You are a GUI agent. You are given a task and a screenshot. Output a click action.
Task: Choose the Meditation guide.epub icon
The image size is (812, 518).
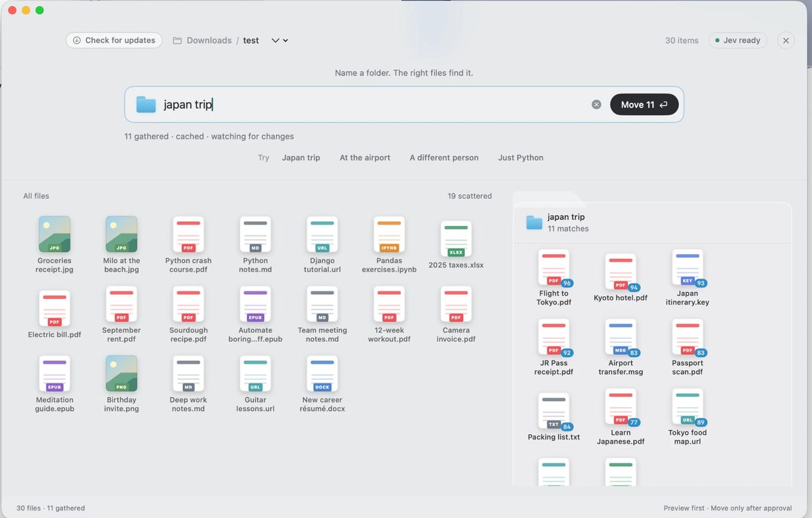[55, 373]
